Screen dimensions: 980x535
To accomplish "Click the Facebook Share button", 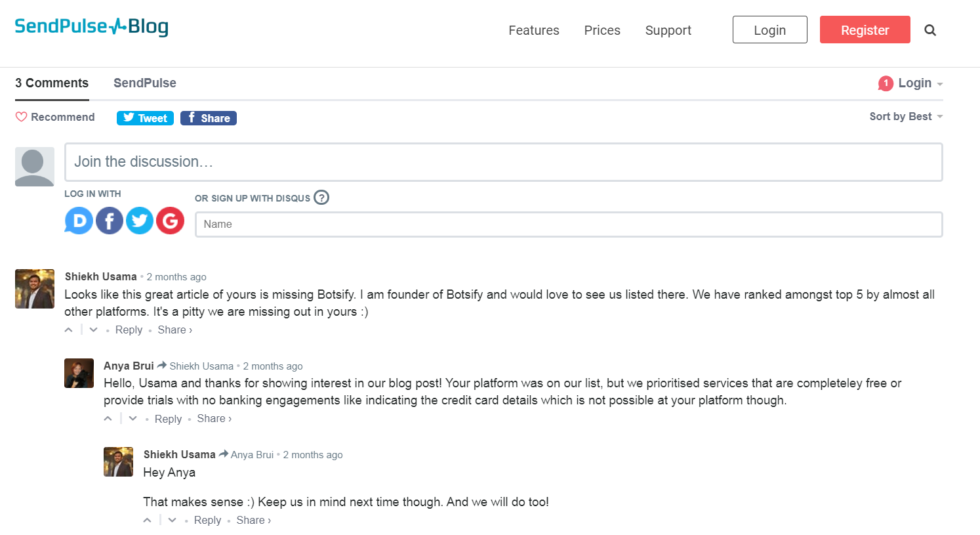I will (209, 118).
